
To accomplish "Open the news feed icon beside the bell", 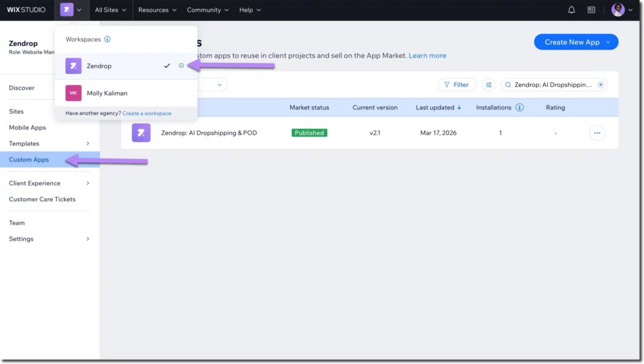I will pos(591,10).
